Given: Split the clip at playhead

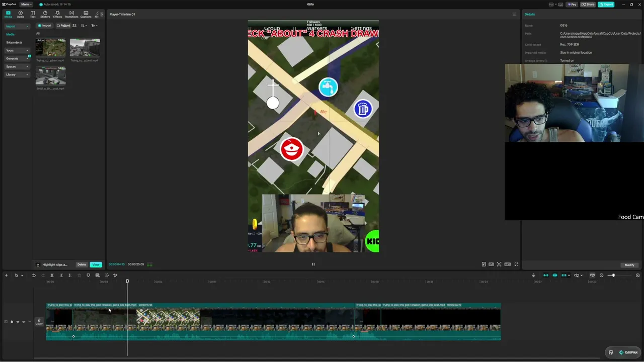Looking at the screenshot, I should (52, 275).
